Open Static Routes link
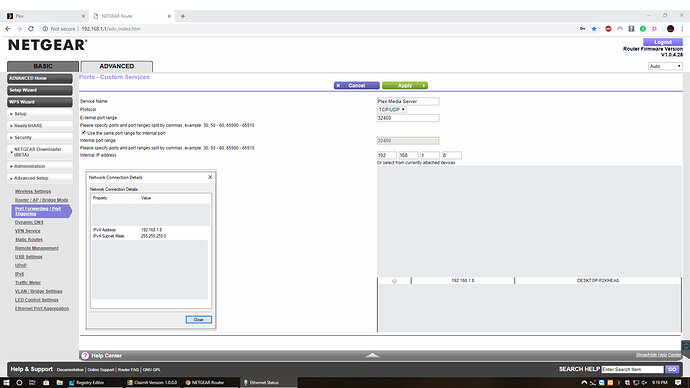This screenshot has width=690, height=388. coord(29,240)
